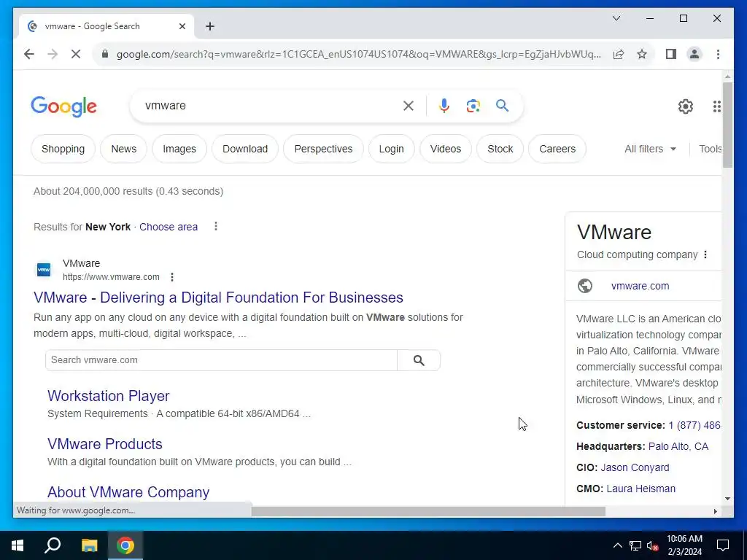
Task: Click the muted volume tray icon
Action: click(653, 545)
